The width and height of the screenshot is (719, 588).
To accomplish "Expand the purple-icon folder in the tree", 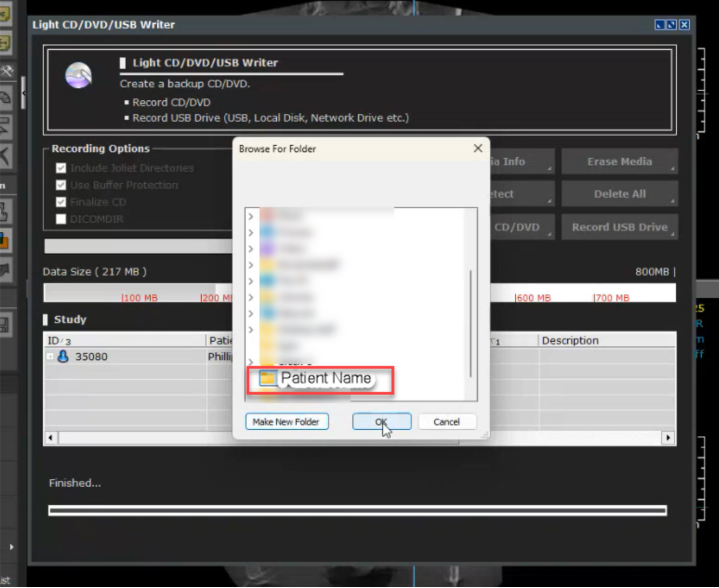I will (x=251, y=249).
